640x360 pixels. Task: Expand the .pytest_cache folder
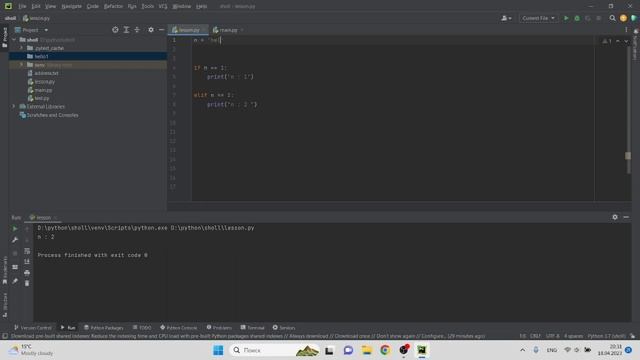(x=21, y=48)
